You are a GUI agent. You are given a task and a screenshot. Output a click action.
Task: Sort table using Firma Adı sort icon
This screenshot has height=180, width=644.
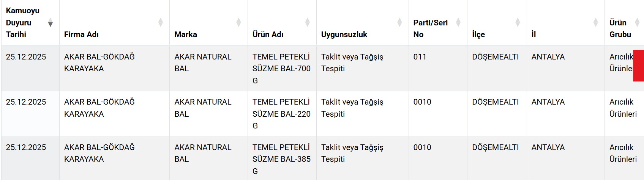pos(161,22)
